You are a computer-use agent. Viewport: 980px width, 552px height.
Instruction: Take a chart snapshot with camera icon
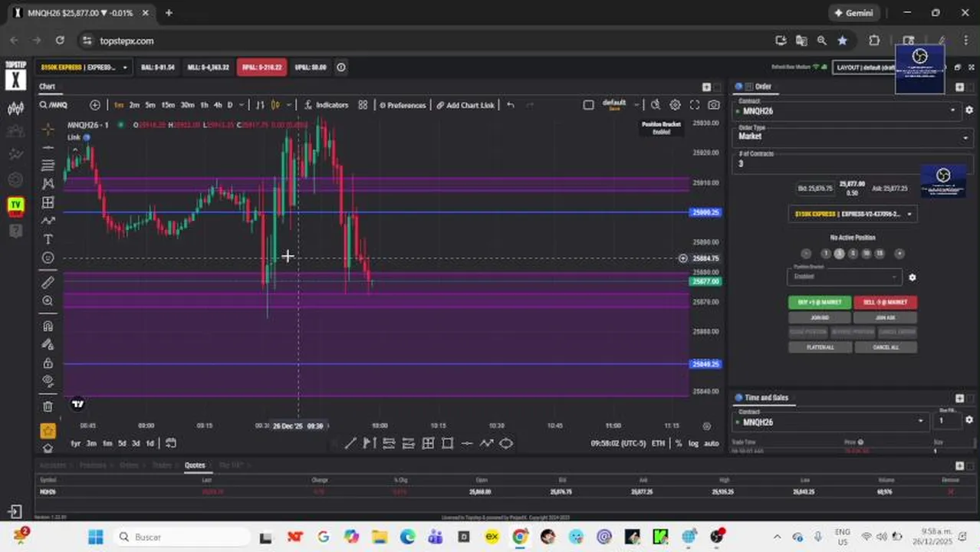pos(714,105)
